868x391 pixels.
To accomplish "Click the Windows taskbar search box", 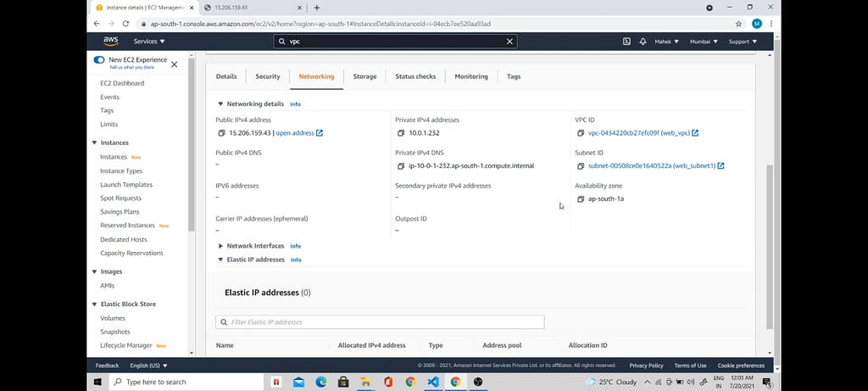I will (x=186, y=382).
